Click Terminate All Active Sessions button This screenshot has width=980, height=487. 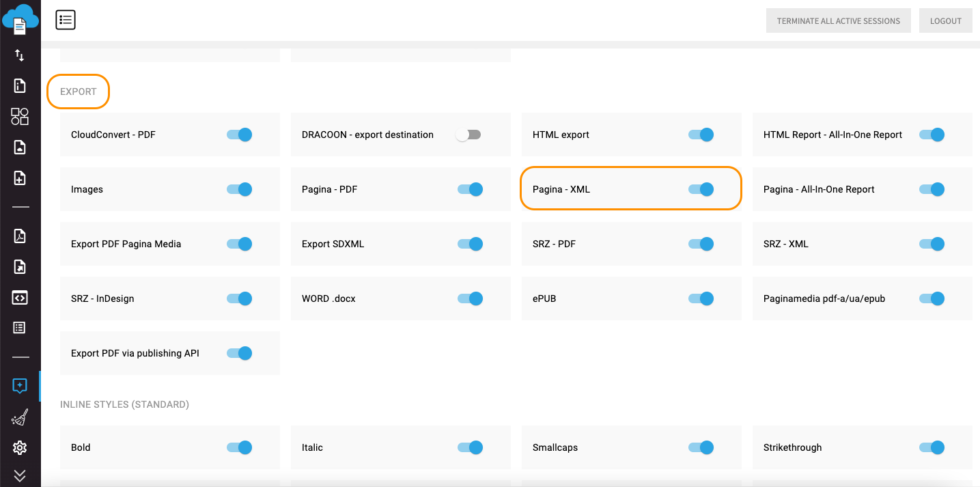coord(839,20)
